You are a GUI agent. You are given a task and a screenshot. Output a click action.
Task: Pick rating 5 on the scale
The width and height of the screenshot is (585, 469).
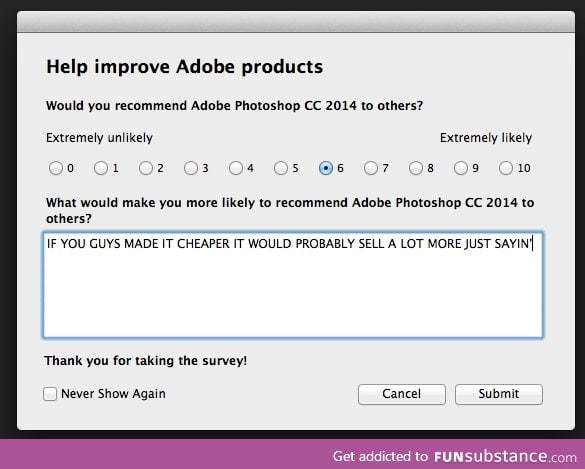[281, 168]
